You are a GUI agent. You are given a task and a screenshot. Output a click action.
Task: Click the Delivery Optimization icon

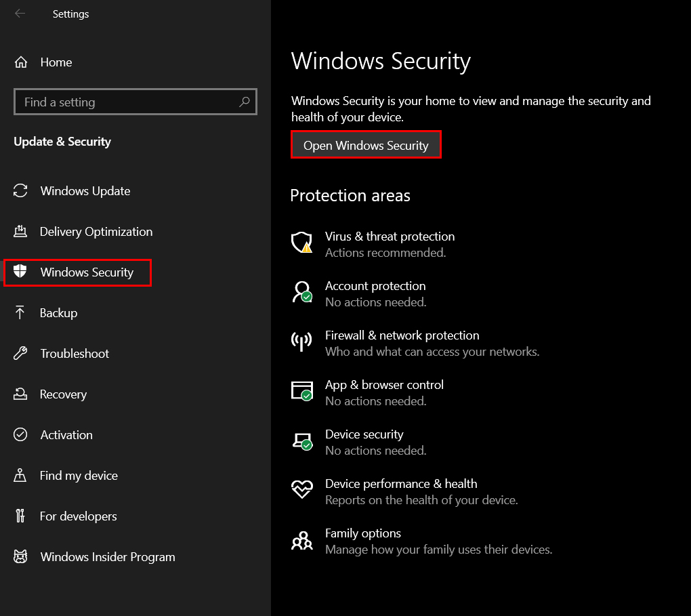pyautogui.click(x=20, y=231)
